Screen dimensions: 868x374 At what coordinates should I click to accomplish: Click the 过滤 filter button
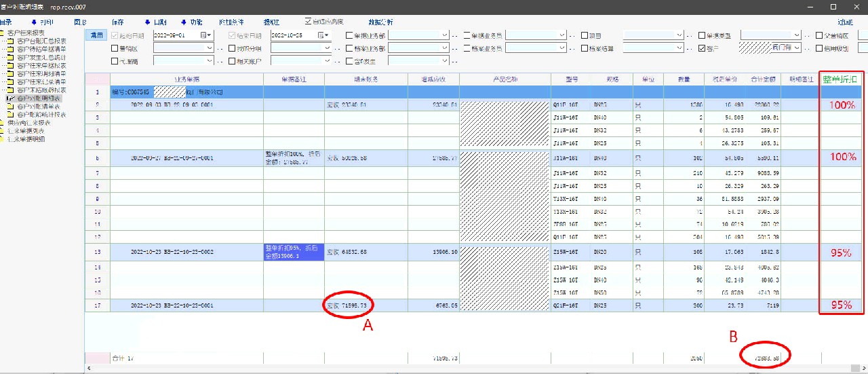point(845,22)
